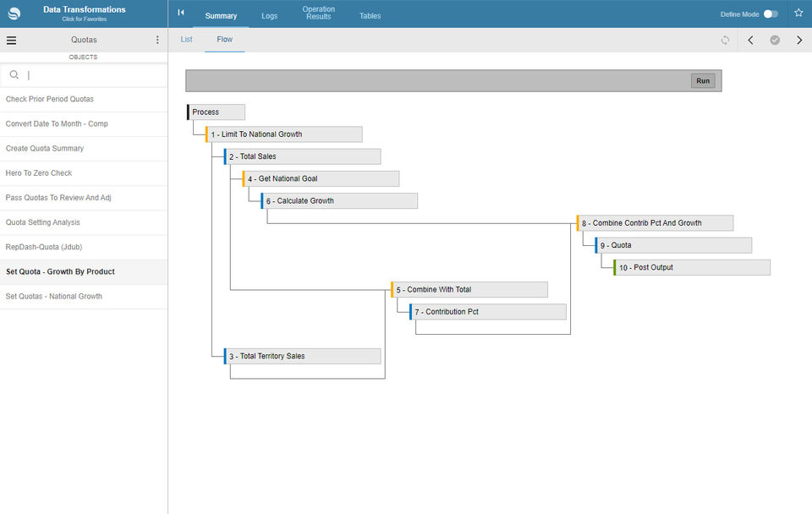The image size is (812, 514).
Task: Toggle Define Mode switch
Action: point(771,14)
